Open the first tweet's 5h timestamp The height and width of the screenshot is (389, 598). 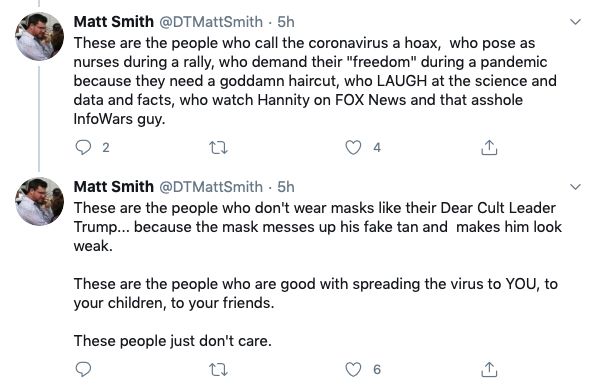point(286,22)
